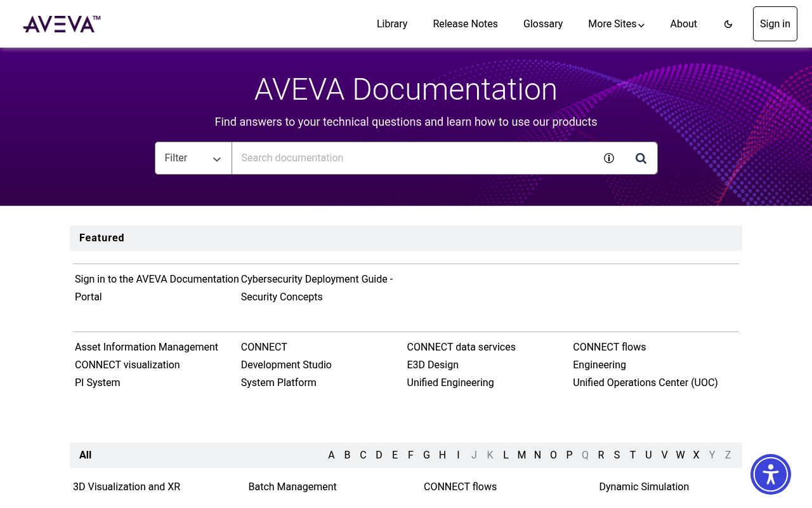Toggle dark mode moon icon
The width and height of the screenshot is (812, 508).
(728, 24)
